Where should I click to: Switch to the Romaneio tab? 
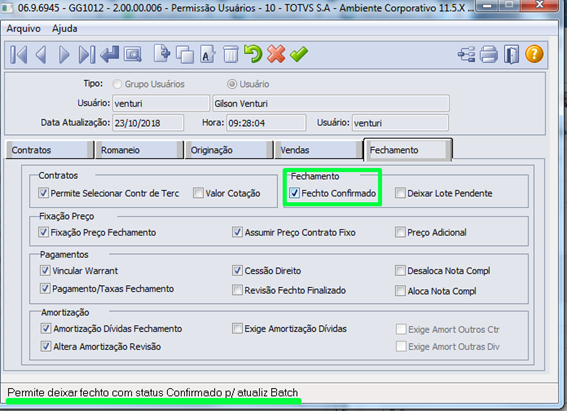pyautogui.click(x=139, y=150)
